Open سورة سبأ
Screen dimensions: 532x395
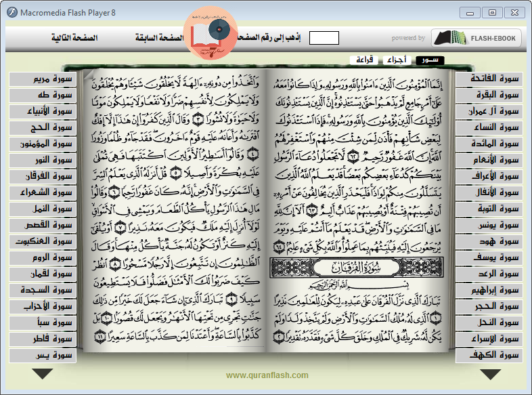(43, 323)
